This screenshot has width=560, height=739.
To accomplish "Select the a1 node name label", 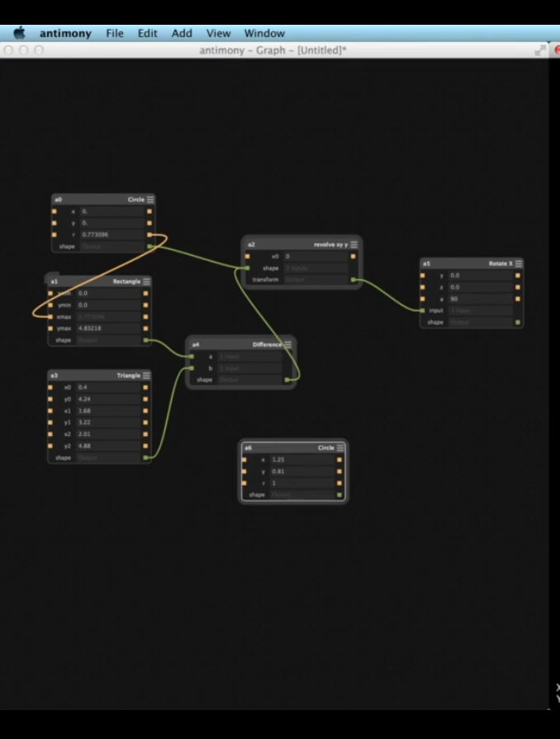I will coord(55,282).
